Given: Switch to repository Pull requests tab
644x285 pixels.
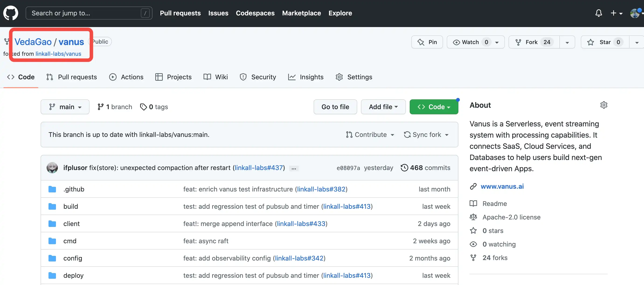Looking at the screenshot, I should pos(72,77).
